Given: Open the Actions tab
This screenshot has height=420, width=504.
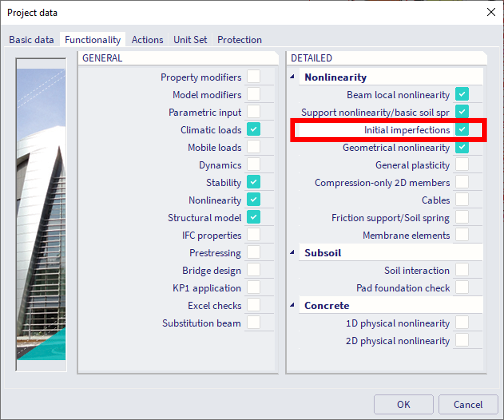Looking at the screenshot, I should click(147, 39).
